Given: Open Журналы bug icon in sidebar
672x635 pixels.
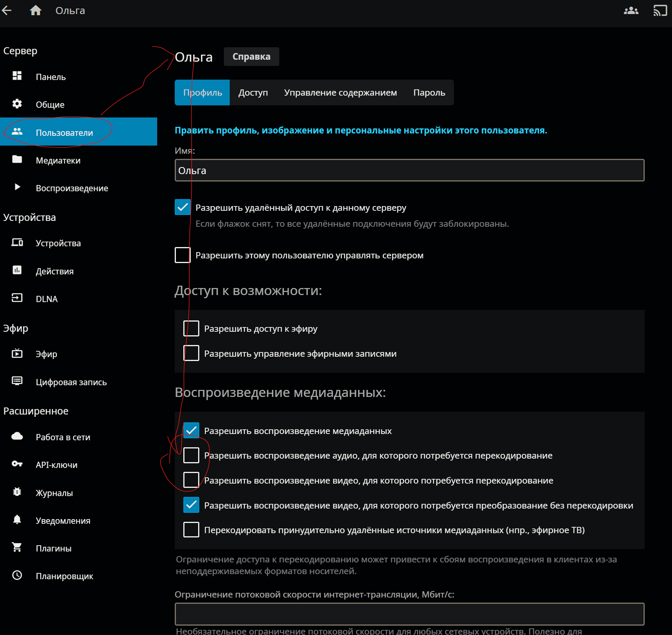Looking at the screenshot, I should pos(17,492).
